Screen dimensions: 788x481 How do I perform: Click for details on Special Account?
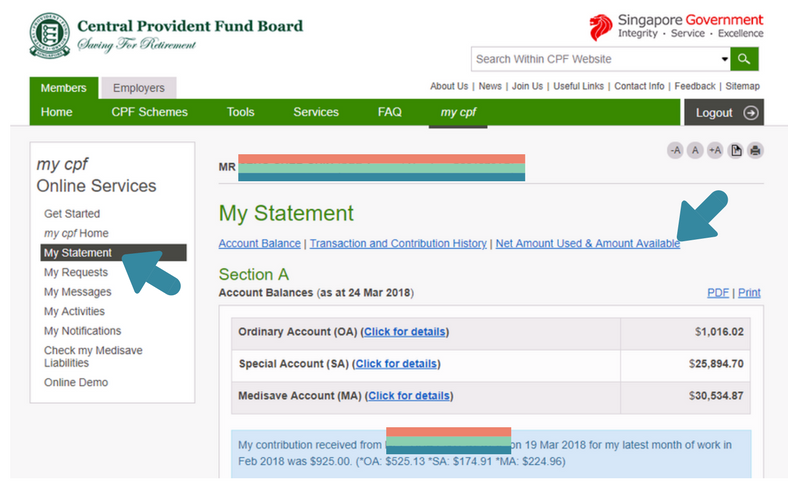coord(396,364)
